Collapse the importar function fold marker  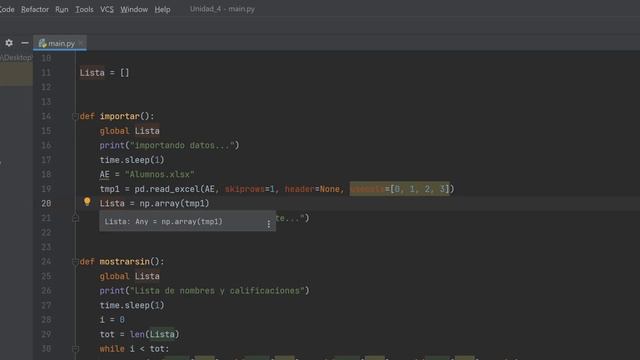75,116
